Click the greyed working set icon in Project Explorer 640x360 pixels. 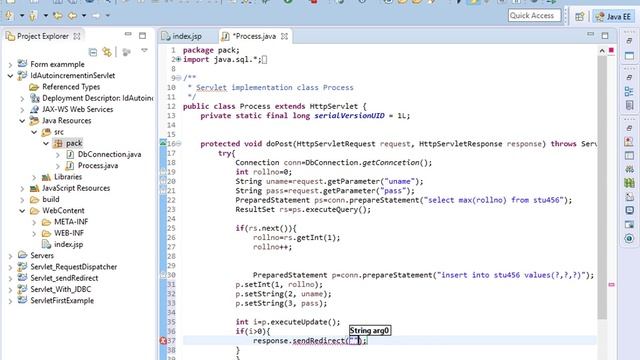coord(127,52)
